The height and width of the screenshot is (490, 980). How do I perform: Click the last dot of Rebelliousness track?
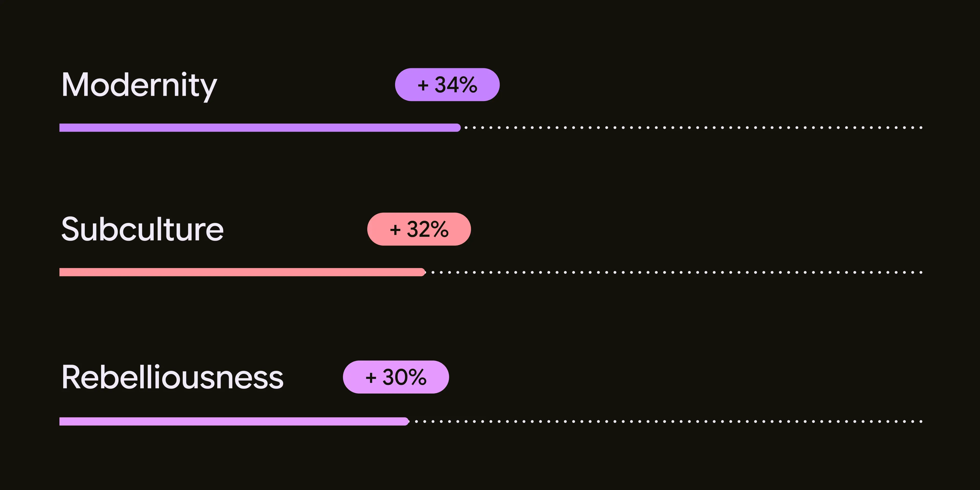(x=921, y=421)
